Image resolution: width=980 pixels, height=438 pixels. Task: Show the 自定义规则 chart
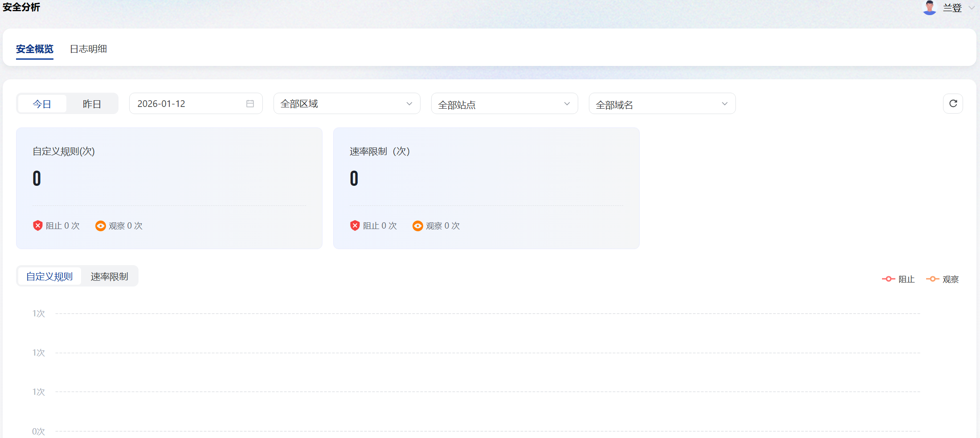(x=49, y=276)
